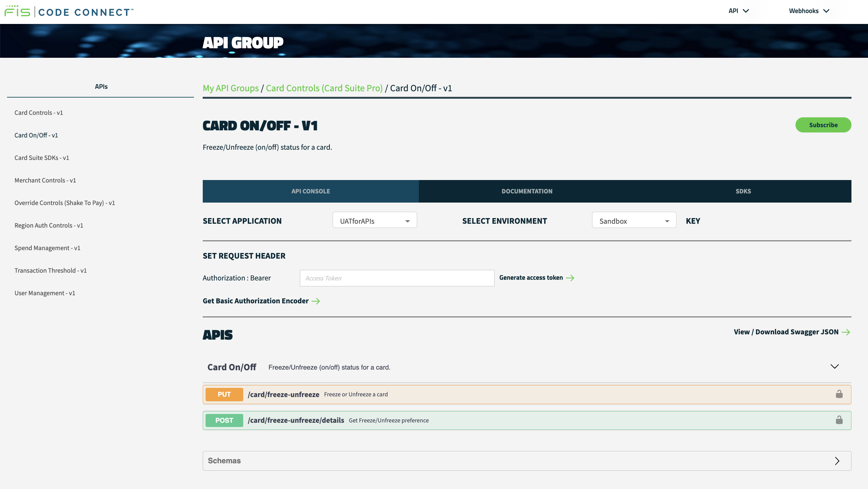Open the Webhooks dropdown menu
This screenshot has height=489, width=868.
pyautogui.click(x=809, y=11)
